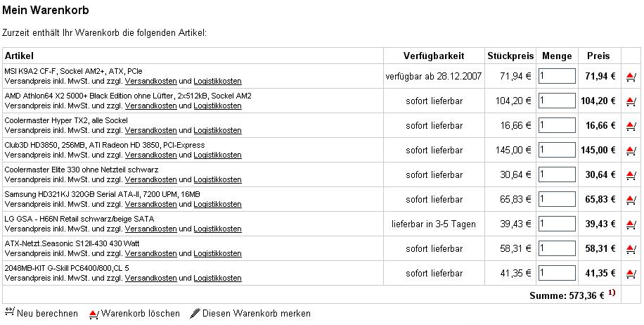Open Versandkosten link under MSI K9A2
Screen dimensions: 644x325
[150, 82]
